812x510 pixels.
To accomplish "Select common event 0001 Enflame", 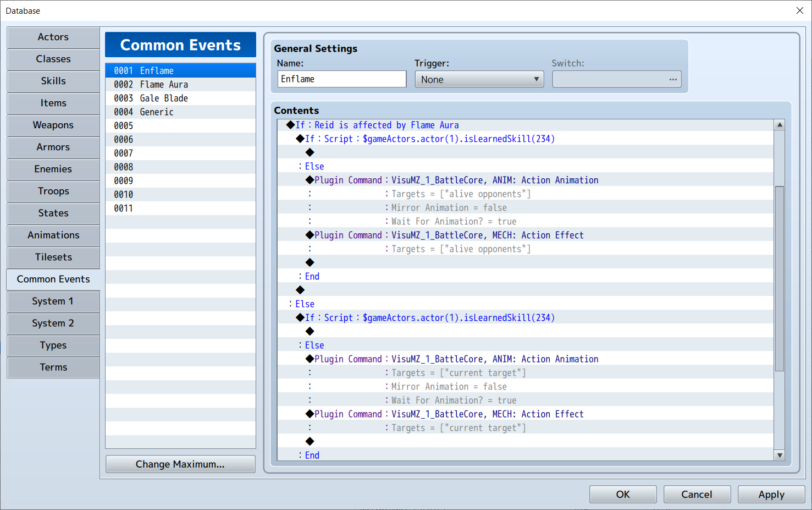I will pyautogui.click(x=180, y=70).
